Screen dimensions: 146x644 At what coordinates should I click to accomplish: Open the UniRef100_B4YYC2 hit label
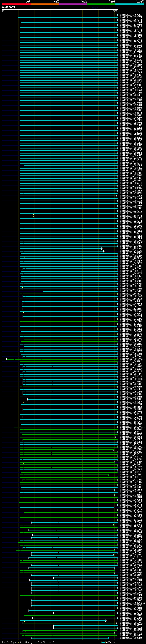coord(131,291)
